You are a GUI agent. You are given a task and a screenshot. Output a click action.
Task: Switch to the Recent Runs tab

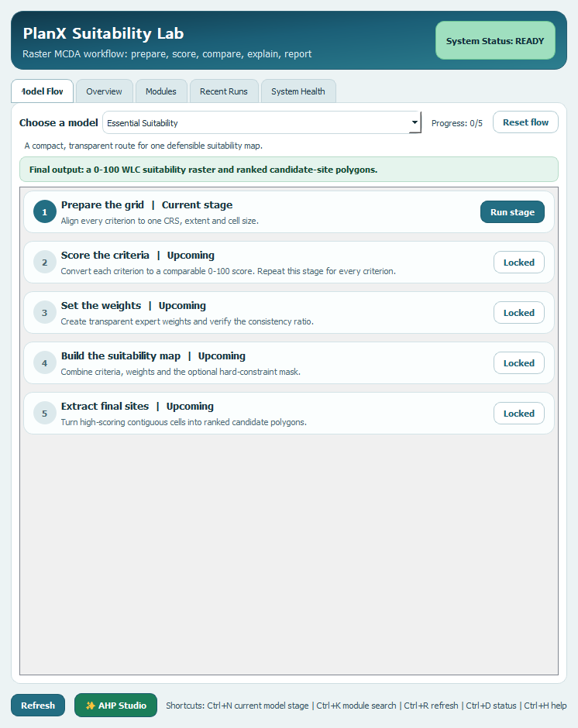tap(223, 91)
